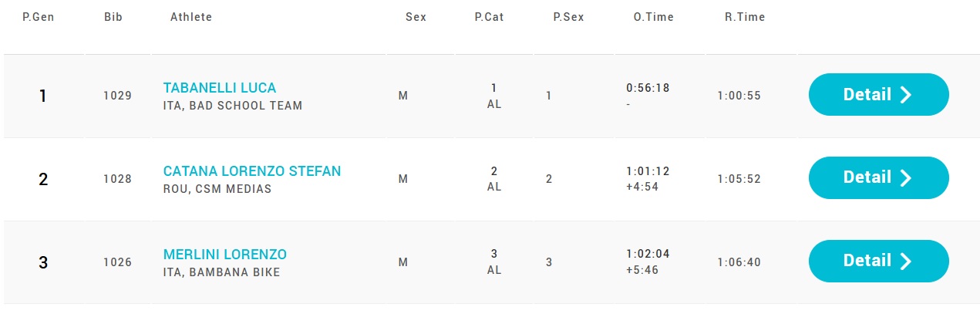Image resolution: width=980 pixels, height=314 pixels.
Task: Click team text ROU, CSM MEDIAS
Action: [x=217, y=189]
